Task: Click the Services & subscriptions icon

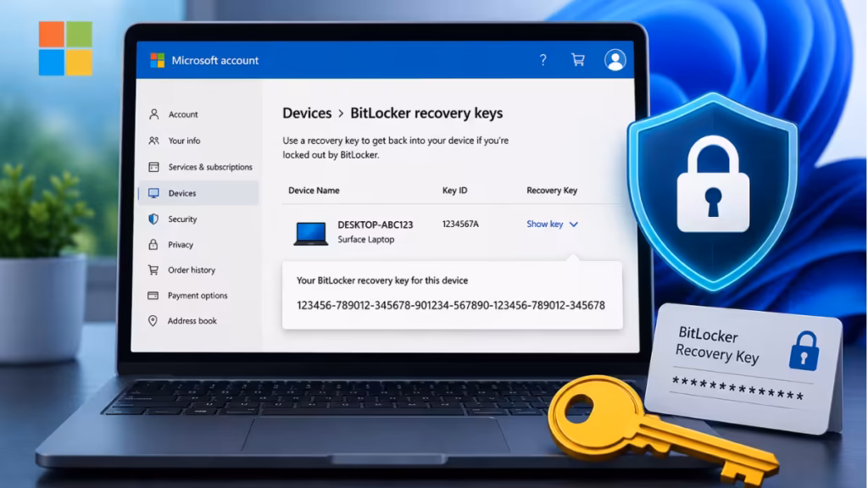Action: 154,167
